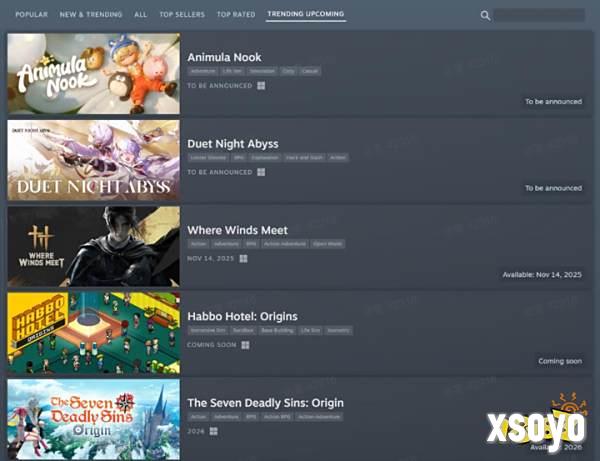Click Windows platform icon for Animula Nook
The height and width of the screenshot is (461, 600).
261,86
